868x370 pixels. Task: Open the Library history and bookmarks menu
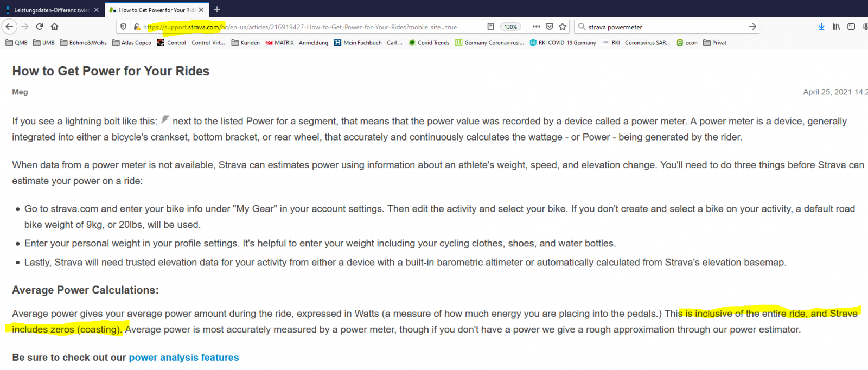837,27
